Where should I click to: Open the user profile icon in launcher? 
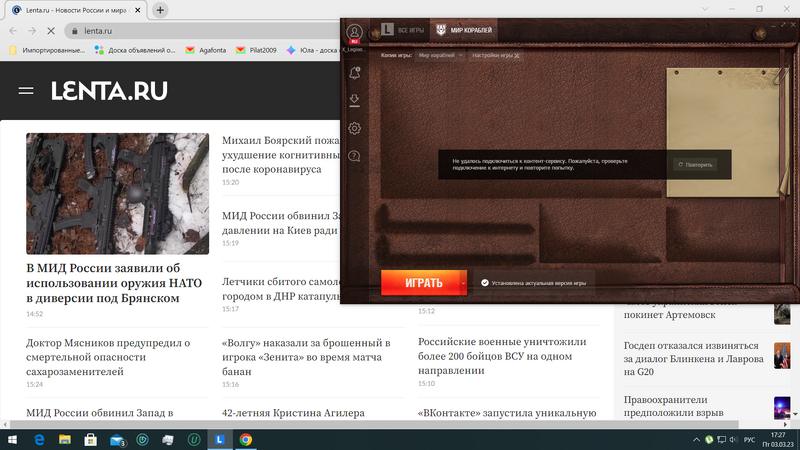click(x=354, y=33)
